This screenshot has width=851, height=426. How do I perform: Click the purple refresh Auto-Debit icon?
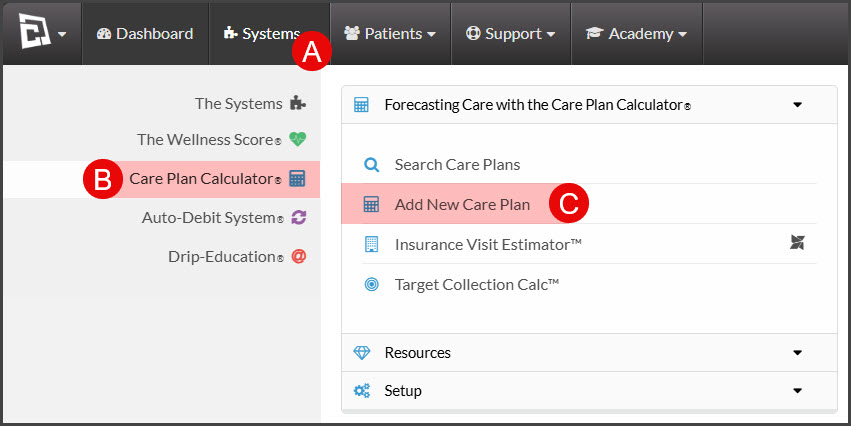[x=299, y=218]
